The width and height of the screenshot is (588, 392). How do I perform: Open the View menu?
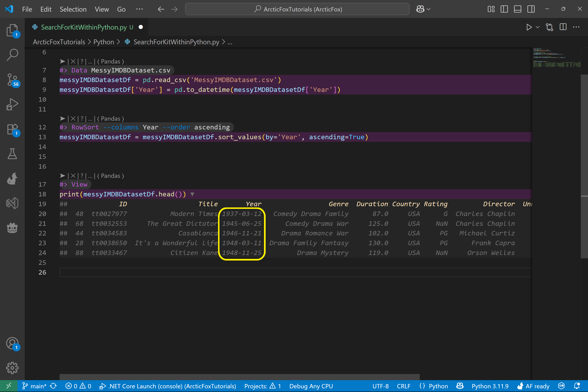tap(102, 9)
